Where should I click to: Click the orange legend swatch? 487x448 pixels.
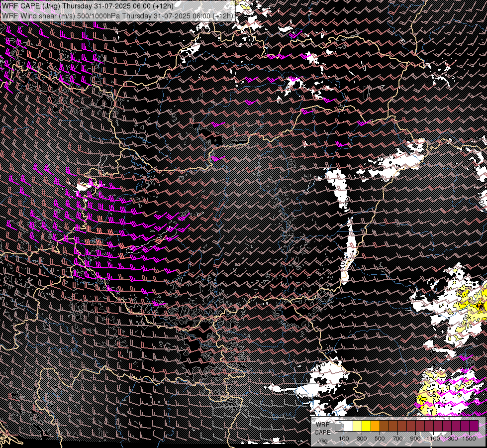pos(375,426)
